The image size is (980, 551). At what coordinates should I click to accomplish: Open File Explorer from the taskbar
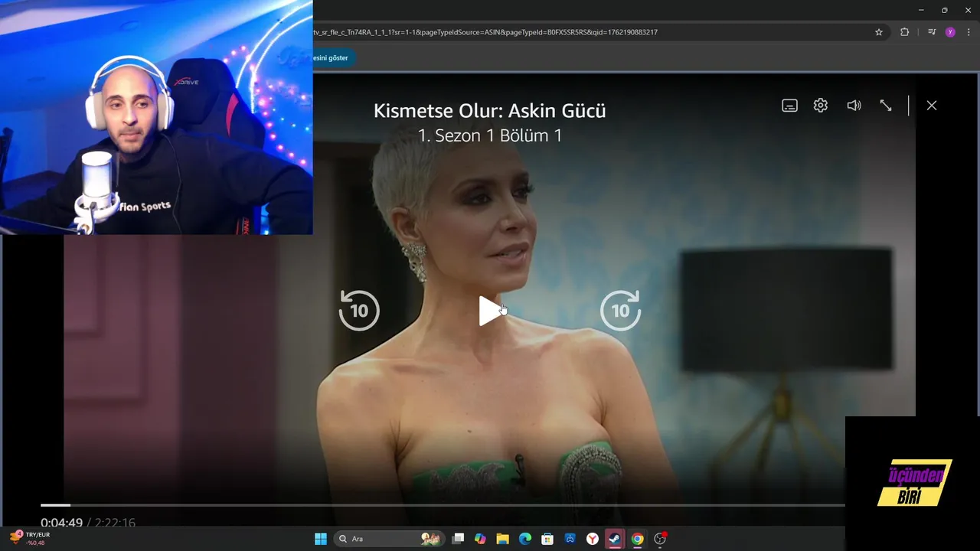click(x=502, y=539)
